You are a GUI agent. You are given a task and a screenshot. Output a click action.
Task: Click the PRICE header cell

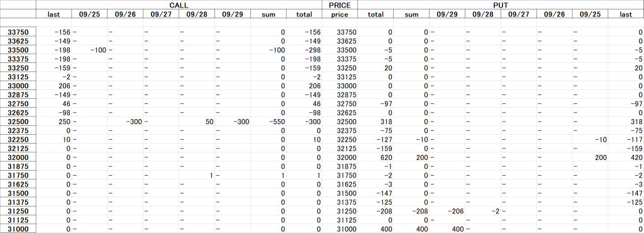tap(340, 5)
